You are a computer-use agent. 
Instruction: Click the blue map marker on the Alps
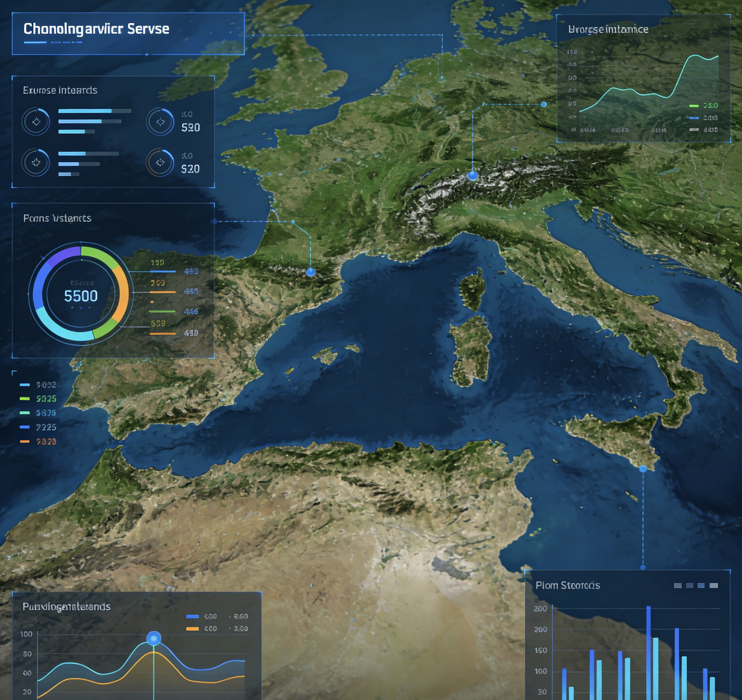click(472, 175)
